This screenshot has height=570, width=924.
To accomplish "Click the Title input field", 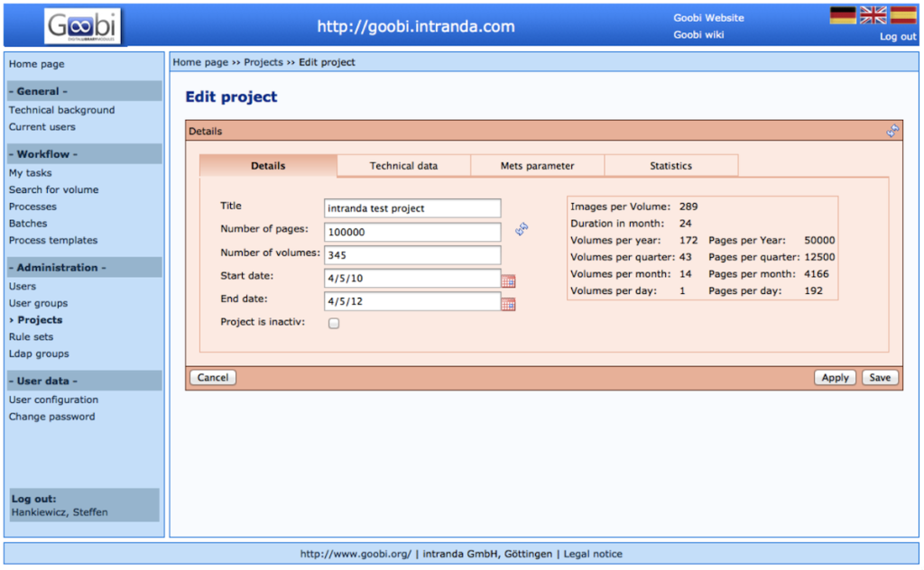I will [x=412, y=207].
